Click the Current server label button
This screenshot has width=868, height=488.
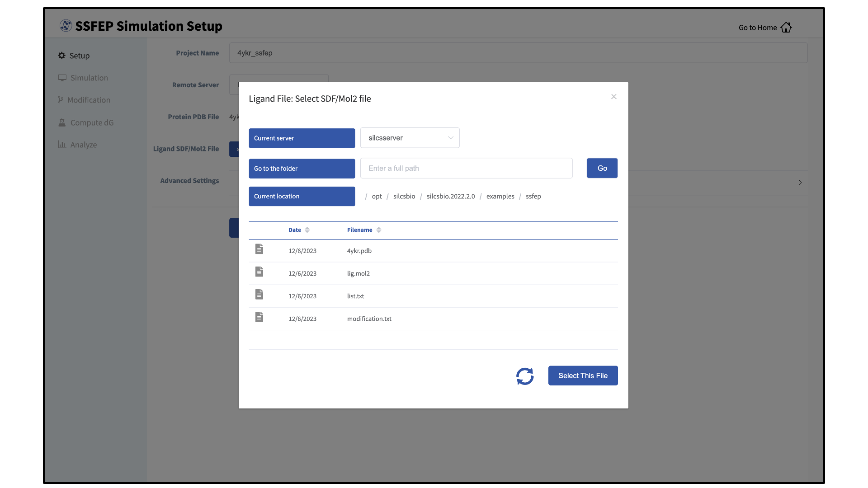click(x=302, y=138)
